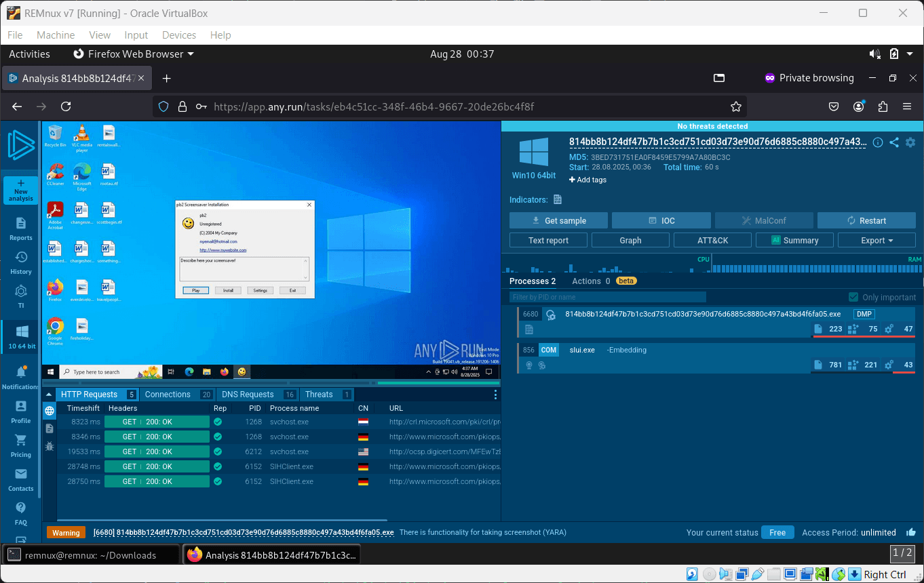Click the Firefox URL address bar
The height and width of the screenshot is (583, 924).
coord(451,106)
